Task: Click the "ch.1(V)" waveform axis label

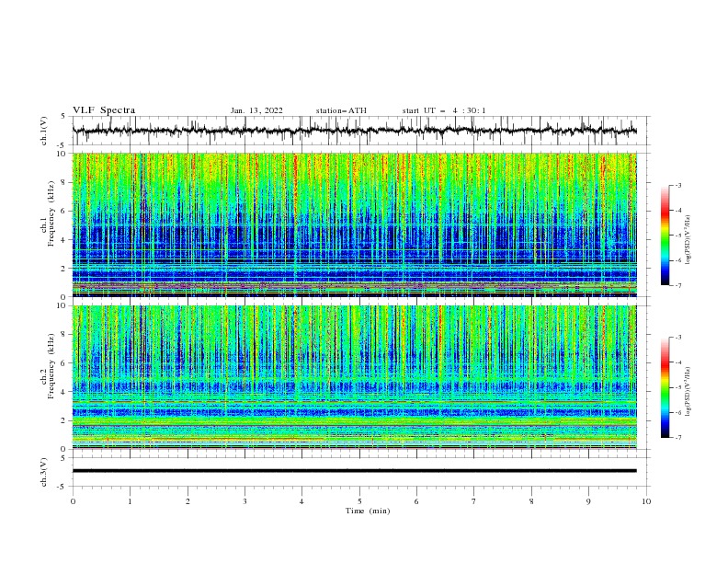Action: coord(44,131)
